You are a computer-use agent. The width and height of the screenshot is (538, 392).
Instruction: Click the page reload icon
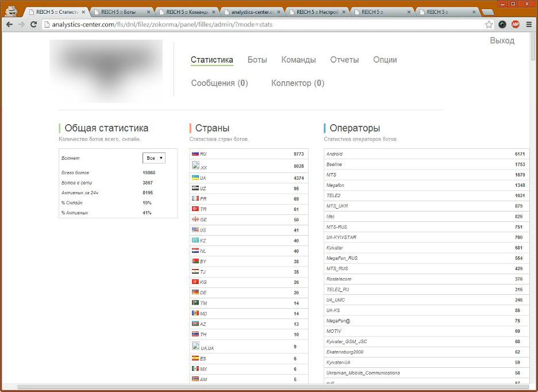[x=34, y=24]
